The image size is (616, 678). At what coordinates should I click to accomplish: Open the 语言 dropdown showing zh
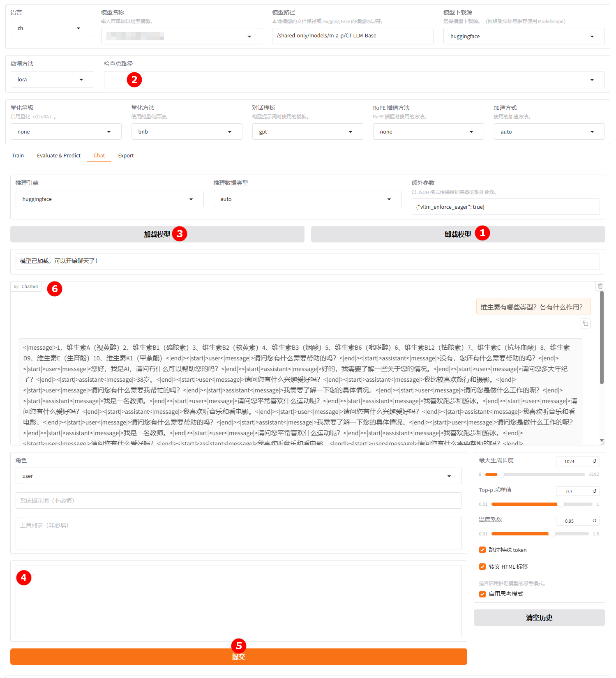pyautogui.click(x=51, y=28)
